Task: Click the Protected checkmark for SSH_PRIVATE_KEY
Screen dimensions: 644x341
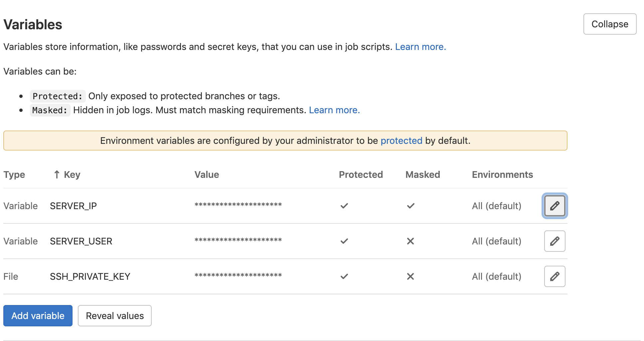Action: click(x=344, y=276)
